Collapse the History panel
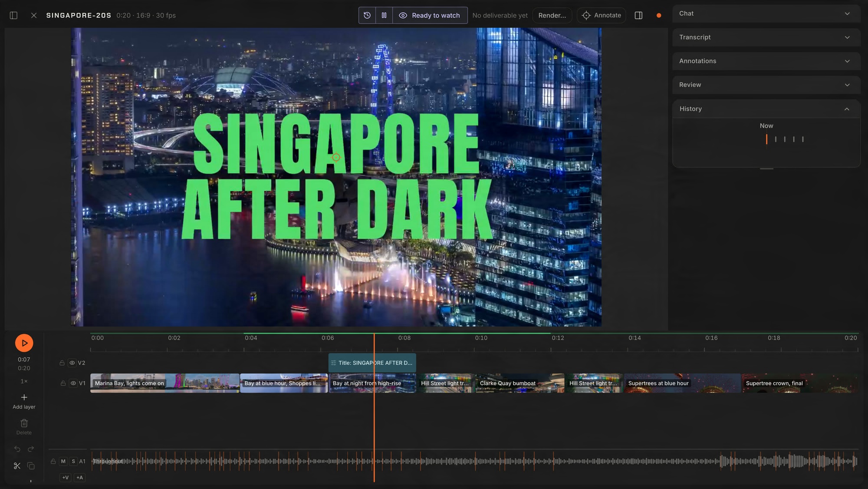The width and height of the screenshot is (868, 489). click(x=766, y=109)
